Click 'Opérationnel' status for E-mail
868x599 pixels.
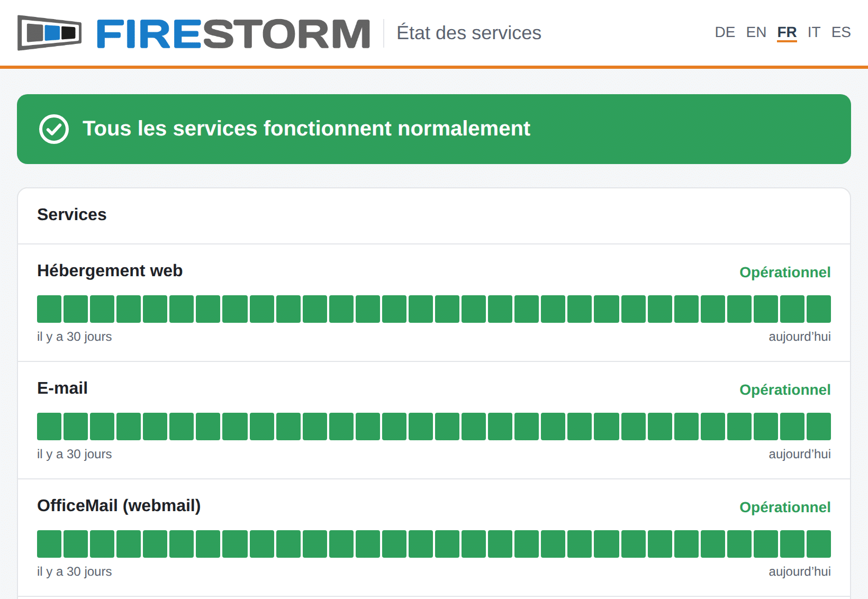(x=785, y=390)
